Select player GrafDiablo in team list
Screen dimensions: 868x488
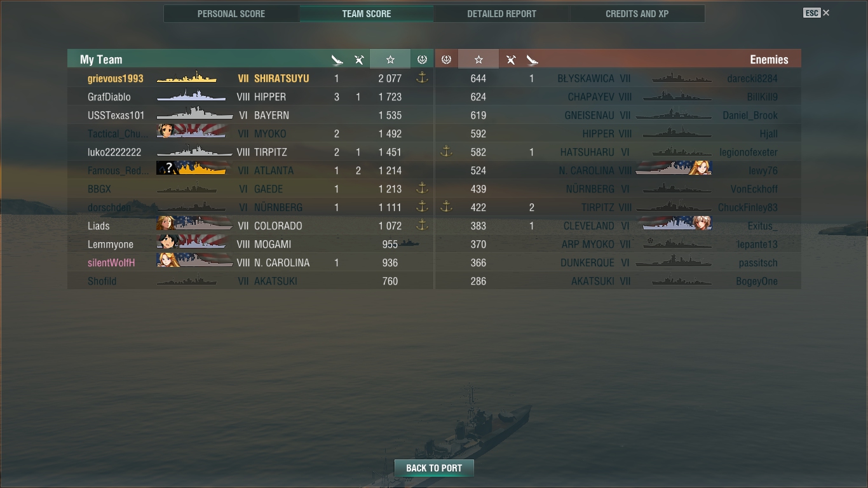[109, 97]
